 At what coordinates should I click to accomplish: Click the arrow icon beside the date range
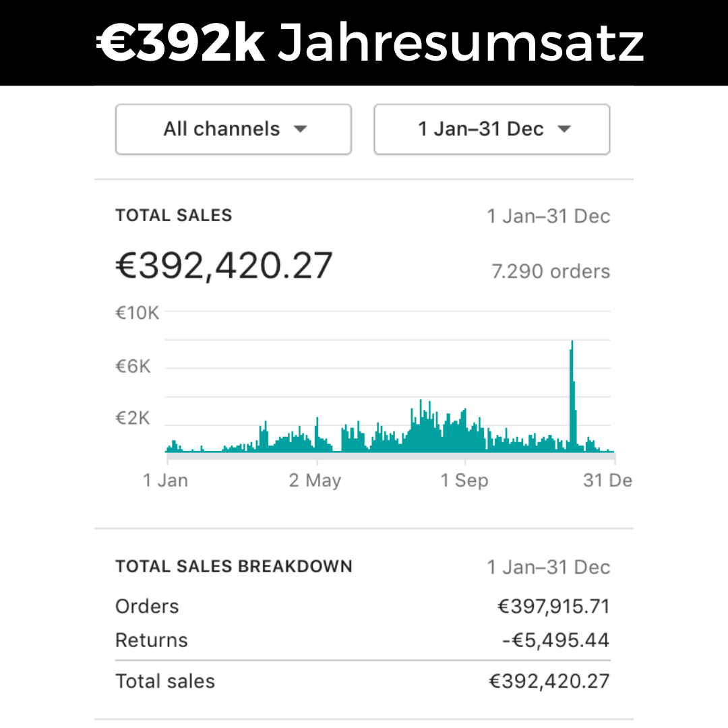[564, 129]
